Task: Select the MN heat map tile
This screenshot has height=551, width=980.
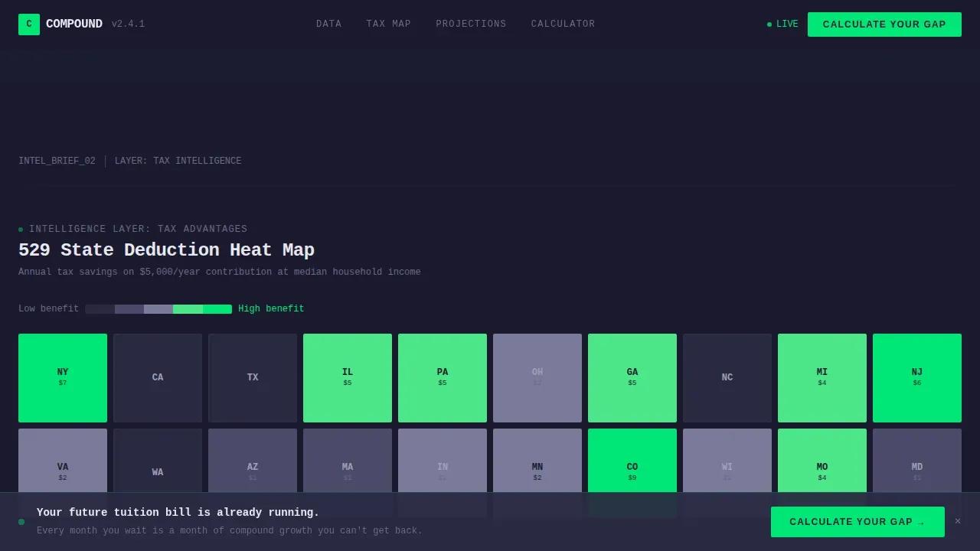Action: tap(537, 461)
